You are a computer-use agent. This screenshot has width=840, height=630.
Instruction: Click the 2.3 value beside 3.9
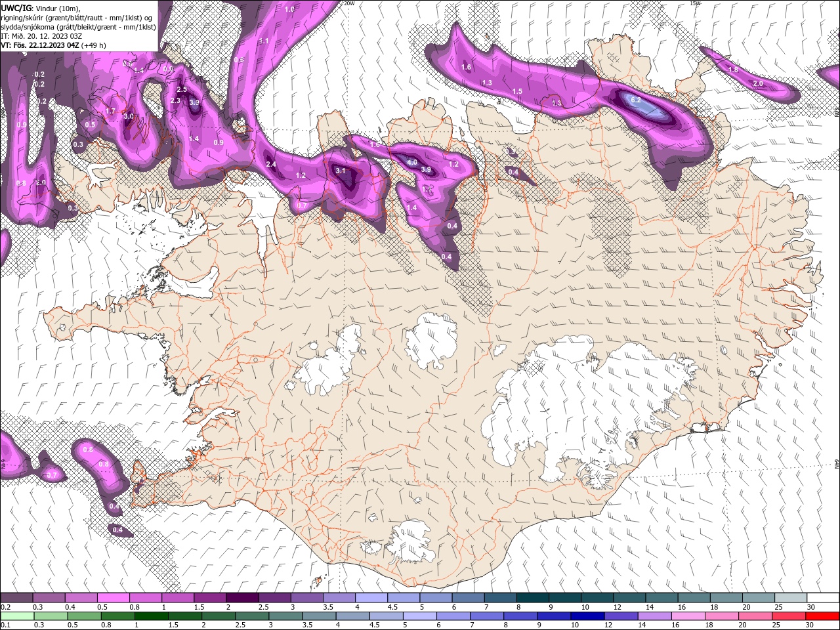tap(175, 100)
